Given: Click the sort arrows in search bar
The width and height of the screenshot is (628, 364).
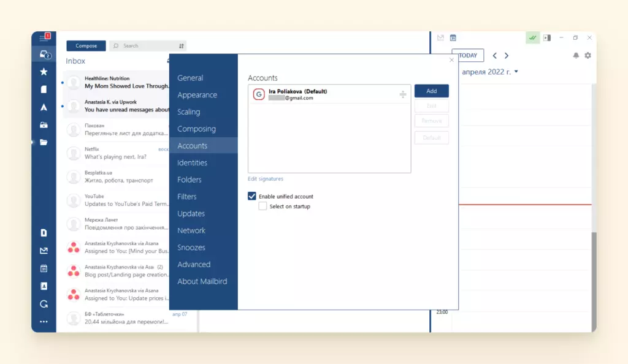Looking at the screenshot, I should [x=182, y=46].
